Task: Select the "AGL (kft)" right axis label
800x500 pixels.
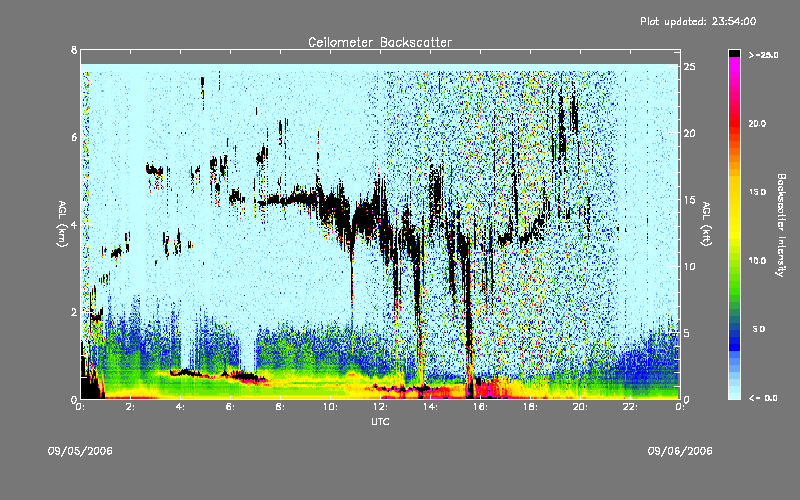Action: point(707,224)
